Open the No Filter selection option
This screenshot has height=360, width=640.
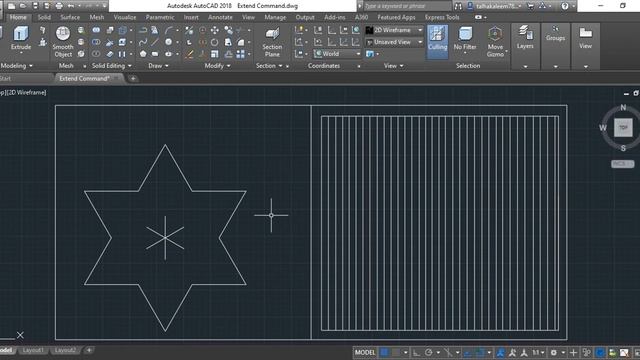pyautogui.click(x=465, y=39)
